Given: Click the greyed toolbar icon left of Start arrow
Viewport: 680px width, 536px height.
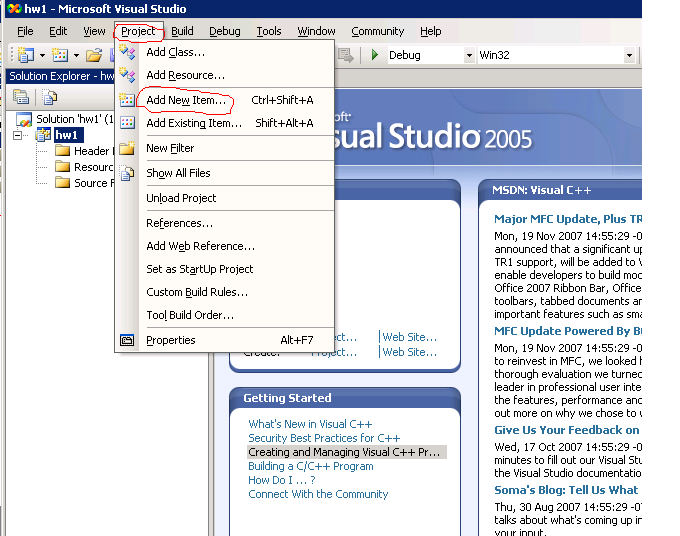Looking at the screenshot, I should 346,55.
